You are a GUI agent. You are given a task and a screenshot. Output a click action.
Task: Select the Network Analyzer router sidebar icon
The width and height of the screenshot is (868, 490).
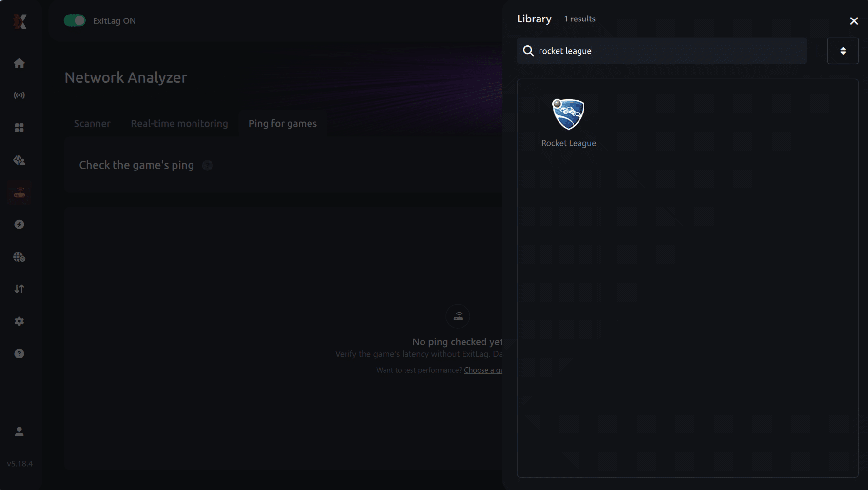point(19,192)
